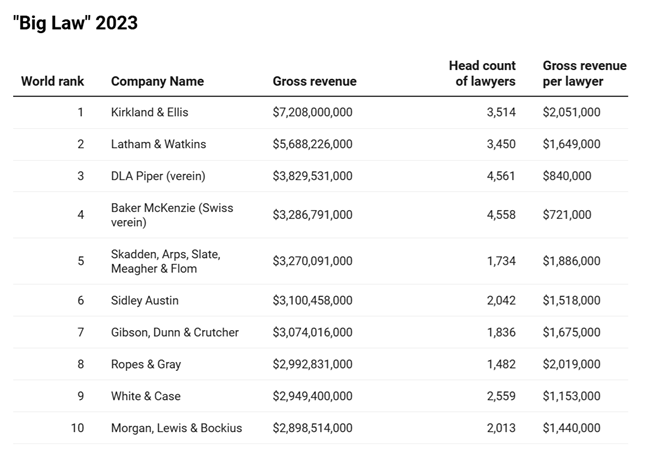Select Gross revenue per lawyer header

(x=584, y=73)
